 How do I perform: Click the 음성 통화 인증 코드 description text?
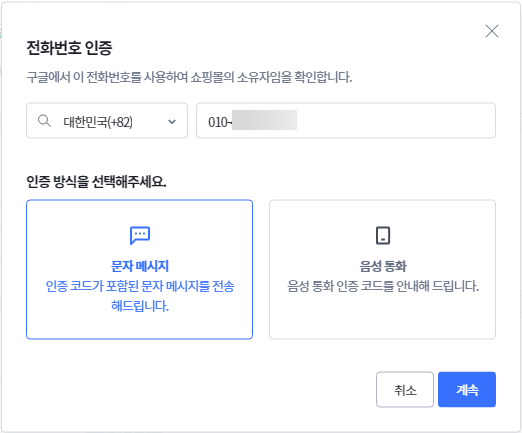click(383, 286)
